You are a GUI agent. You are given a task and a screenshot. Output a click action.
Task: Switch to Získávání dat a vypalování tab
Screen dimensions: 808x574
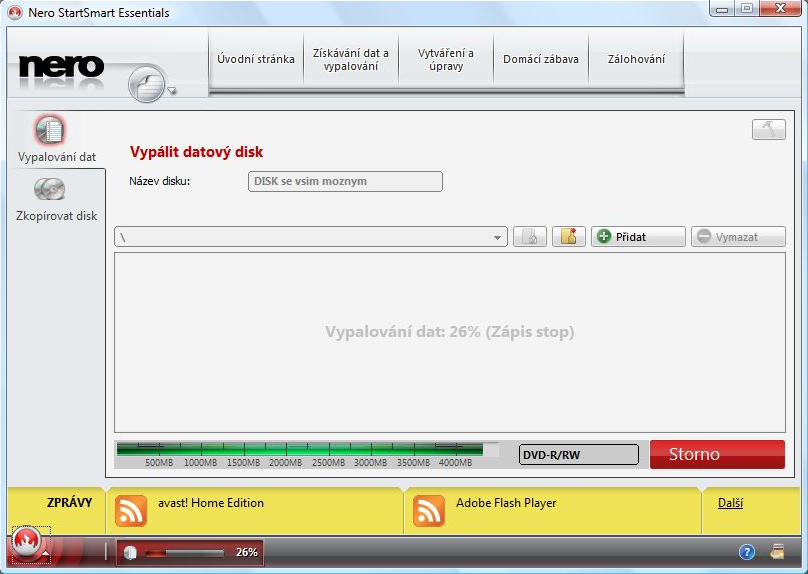click(351, 59)
